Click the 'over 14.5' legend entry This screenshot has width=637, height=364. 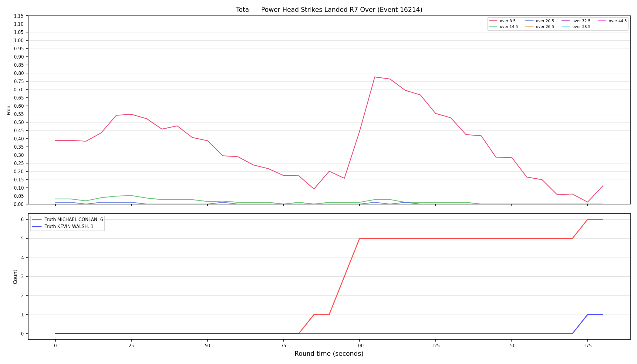[504, 27]
